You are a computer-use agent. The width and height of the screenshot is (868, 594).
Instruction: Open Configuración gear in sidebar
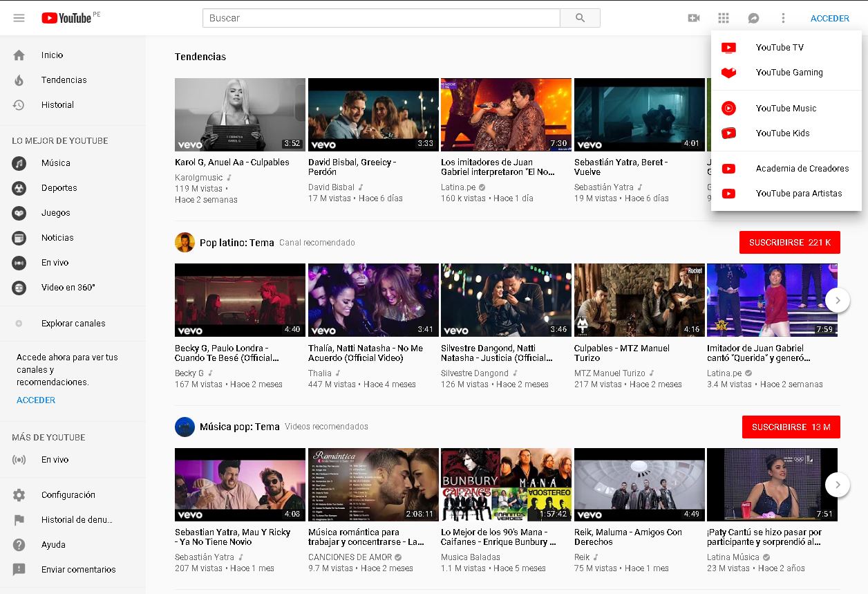(19, 495)
